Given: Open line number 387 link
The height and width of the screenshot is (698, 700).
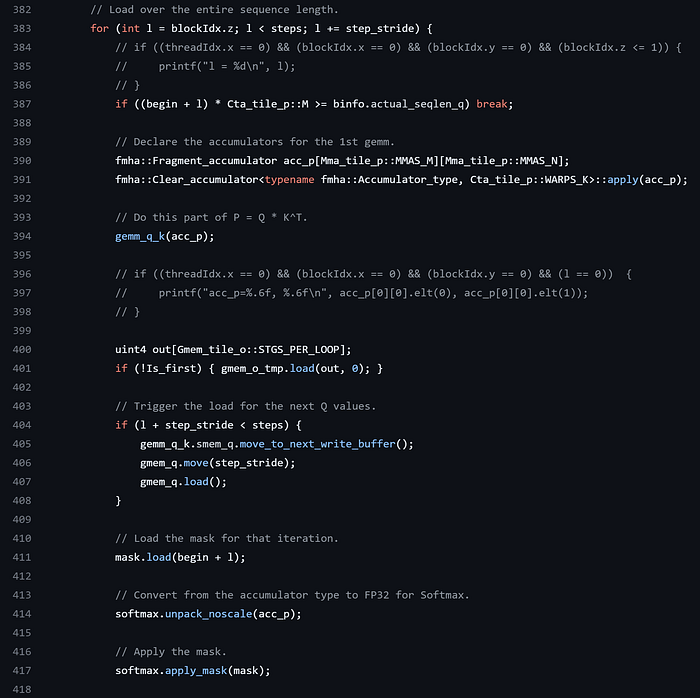Looking at the screenshot, I should pos(22,104).
